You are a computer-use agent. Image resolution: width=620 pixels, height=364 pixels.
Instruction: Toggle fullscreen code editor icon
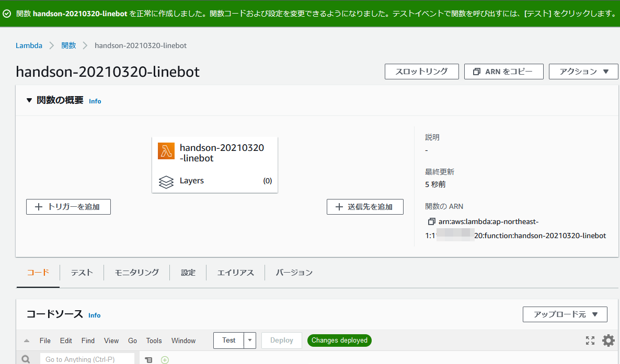(590, 340)
